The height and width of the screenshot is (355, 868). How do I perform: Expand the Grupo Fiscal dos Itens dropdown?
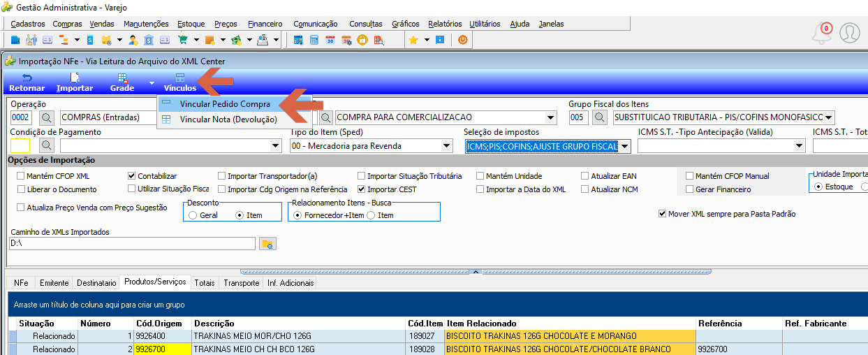point(828,117)
